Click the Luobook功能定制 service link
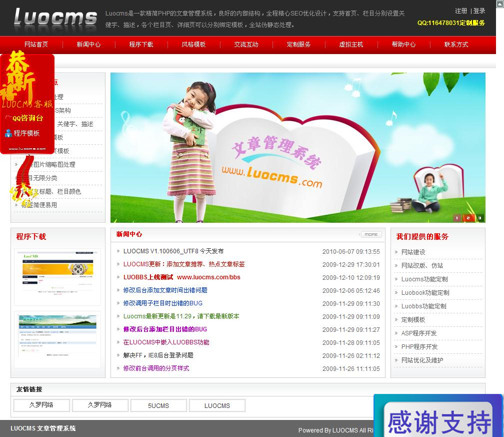Image resolution: width=504 pixels, height=437 pixels. pos(425,293)
